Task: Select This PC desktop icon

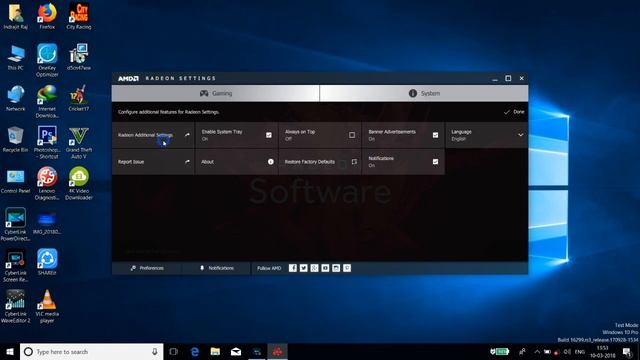Action: (16, 58)
